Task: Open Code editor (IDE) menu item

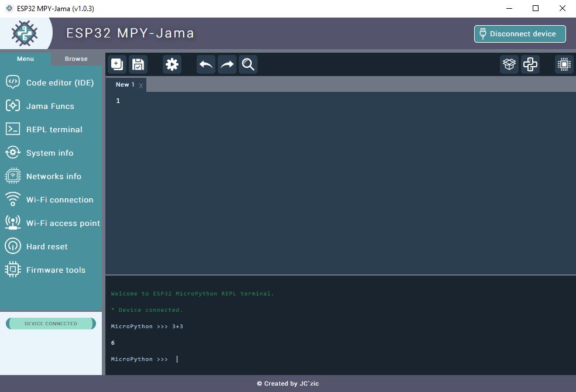Action: 51,82
